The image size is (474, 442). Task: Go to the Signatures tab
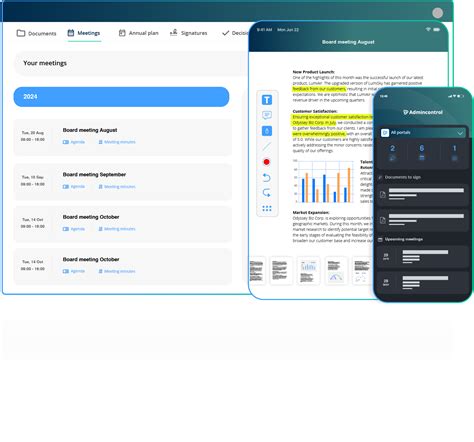(x=188, y=33)
